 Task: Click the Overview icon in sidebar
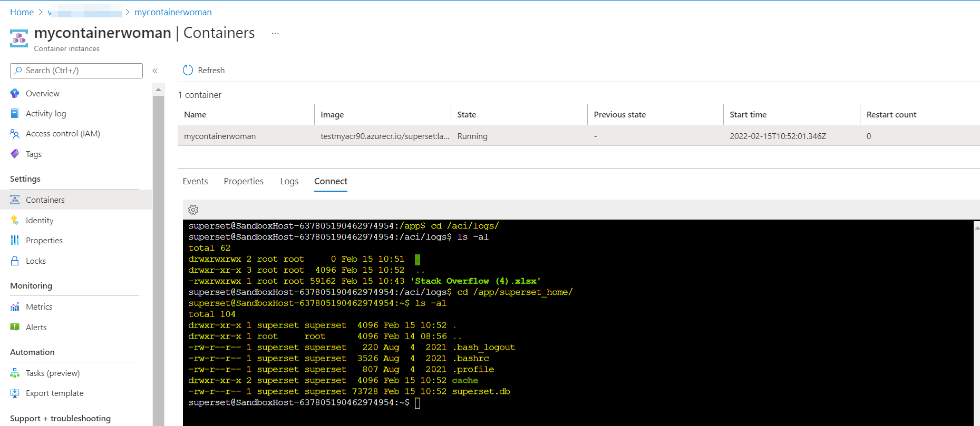click(x=15, y=93)
